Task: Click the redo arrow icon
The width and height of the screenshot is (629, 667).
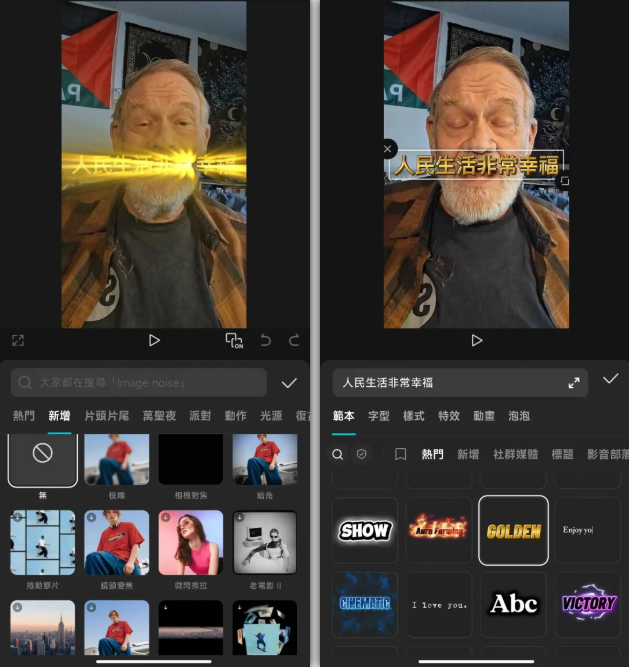Action: pyautogui.click(x=294, y=341)
